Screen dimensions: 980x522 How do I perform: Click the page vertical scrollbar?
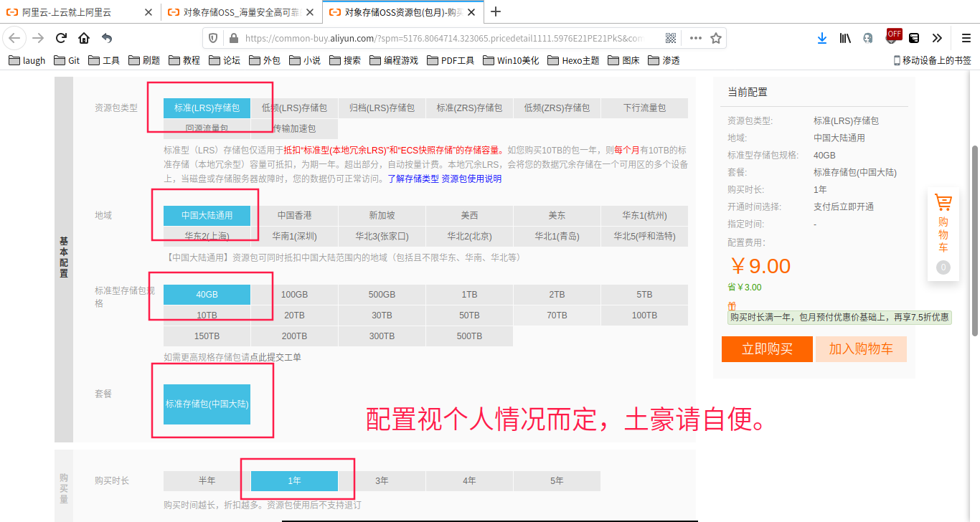pos(974,240)
